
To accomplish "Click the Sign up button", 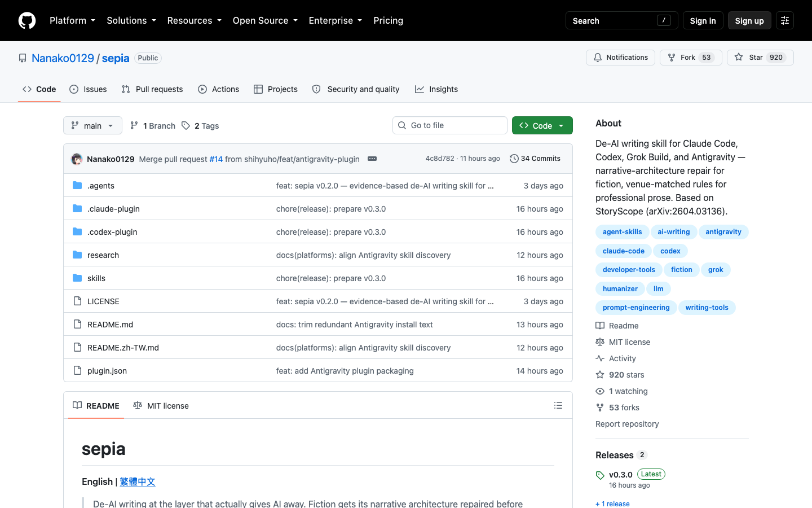I will point(749,20).
